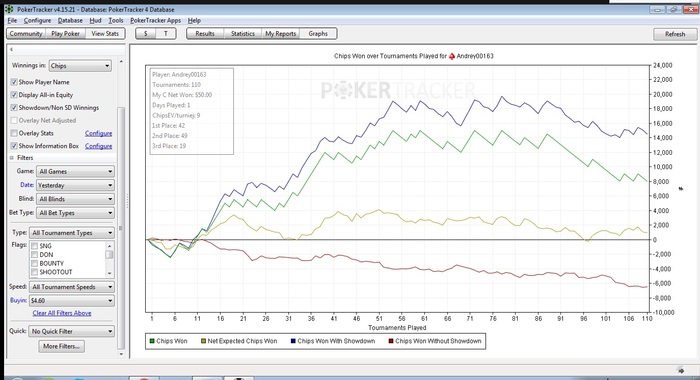The height and width of the screenshot is (380, 700).
Task: Click the PokerTracker title bar app icon
Action: [9, 9]
